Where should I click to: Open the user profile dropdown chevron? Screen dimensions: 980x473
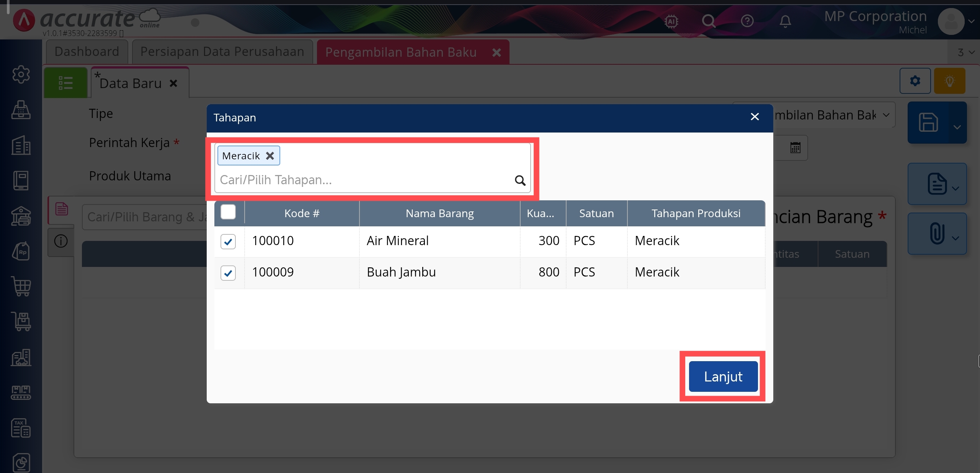(971, 21)
